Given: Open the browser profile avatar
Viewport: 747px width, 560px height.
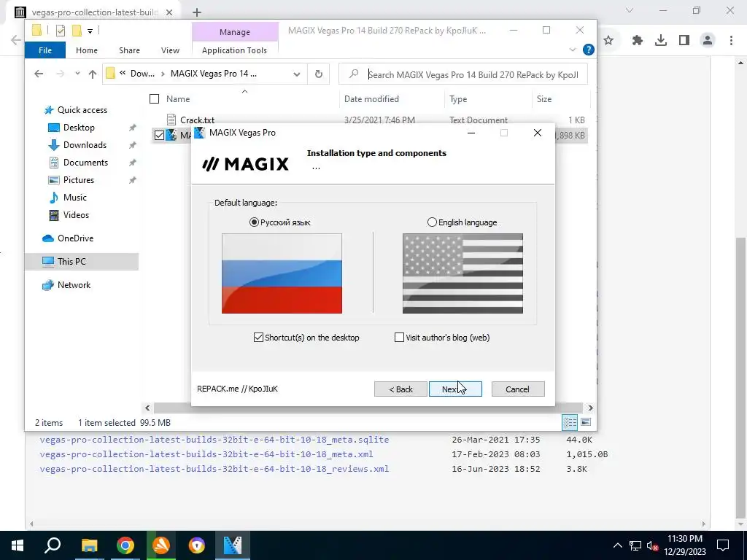Looking at the screenshot, I should click(708, 41).
